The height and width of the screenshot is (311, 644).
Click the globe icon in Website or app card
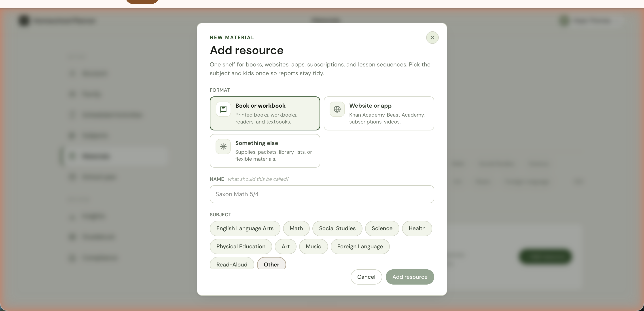click(337, 109)
